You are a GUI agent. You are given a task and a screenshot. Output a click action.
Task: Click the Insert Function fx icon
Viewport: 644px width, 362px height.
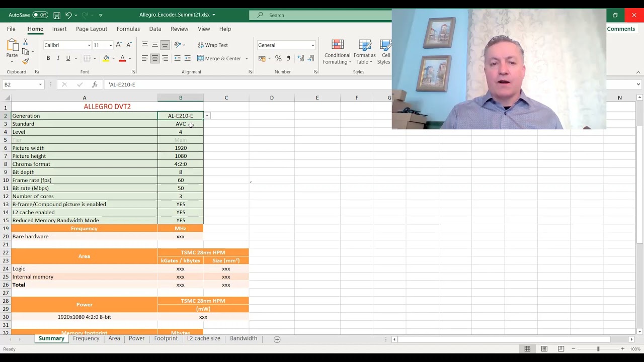[94, 84]
